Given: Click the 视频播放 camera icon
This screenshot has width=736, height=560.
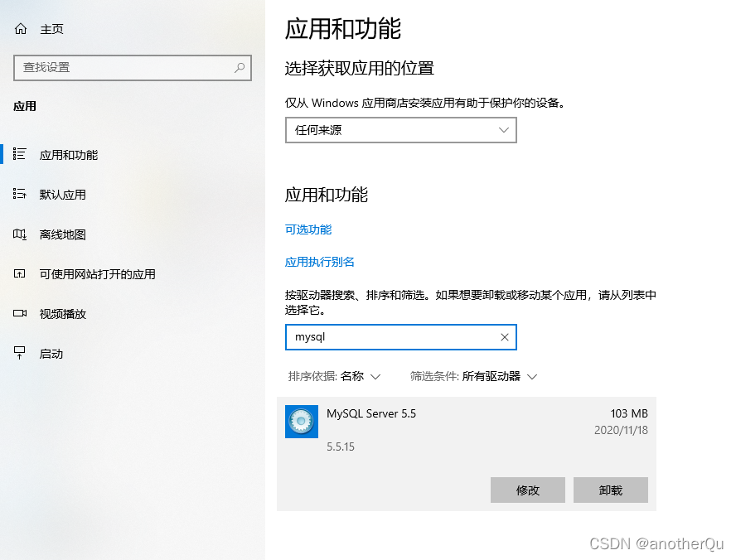Looking at the screenshot, I should [20, 313].
